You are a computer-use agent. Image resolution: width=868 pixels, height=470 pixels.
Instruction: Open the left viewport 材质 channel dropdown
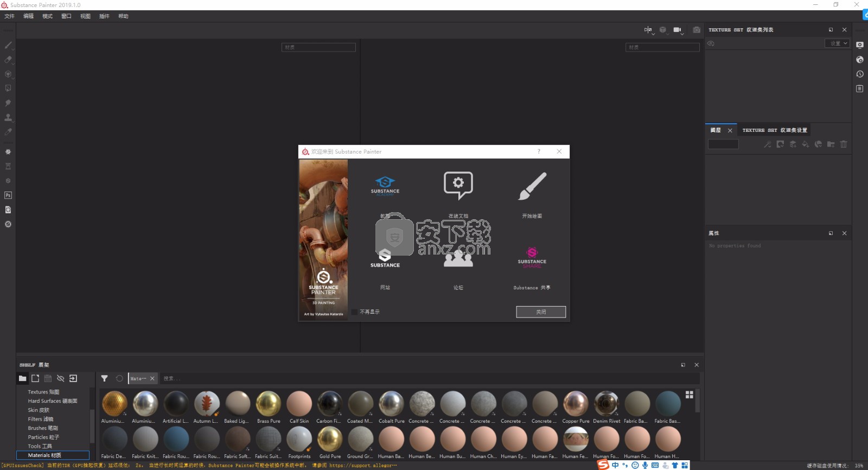pos(318,47)
